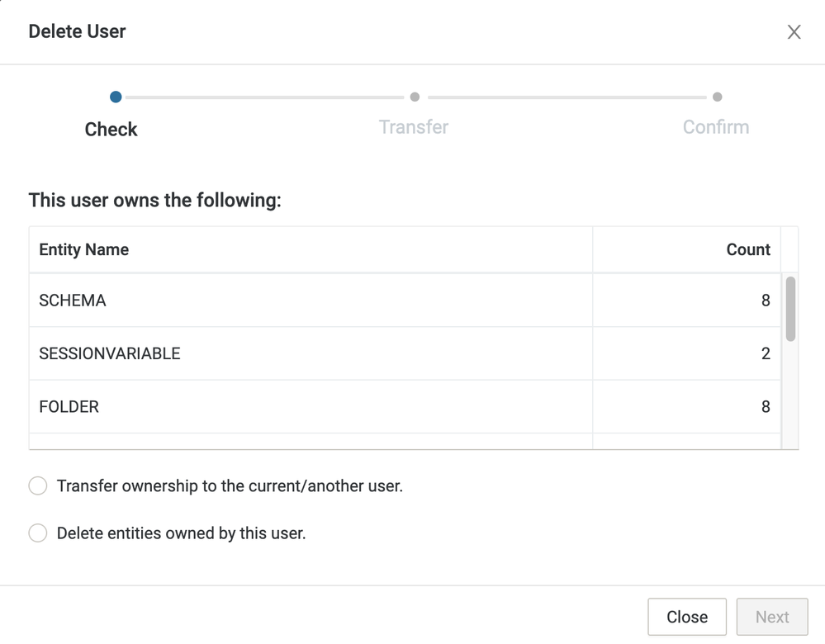Click the Count column header

click(747, 249)
